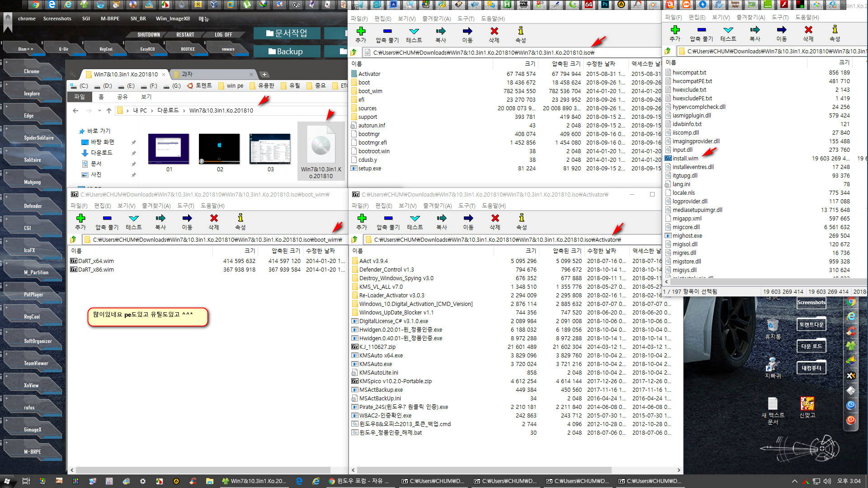This screenshot has height=488, width=868.
Task: Open 보기(V) menu in the boot_wim window
Action: click(126, 206)
